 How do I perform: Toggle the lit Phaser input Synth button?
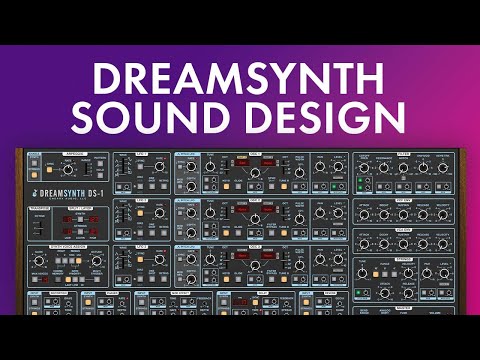pos(88,303)
